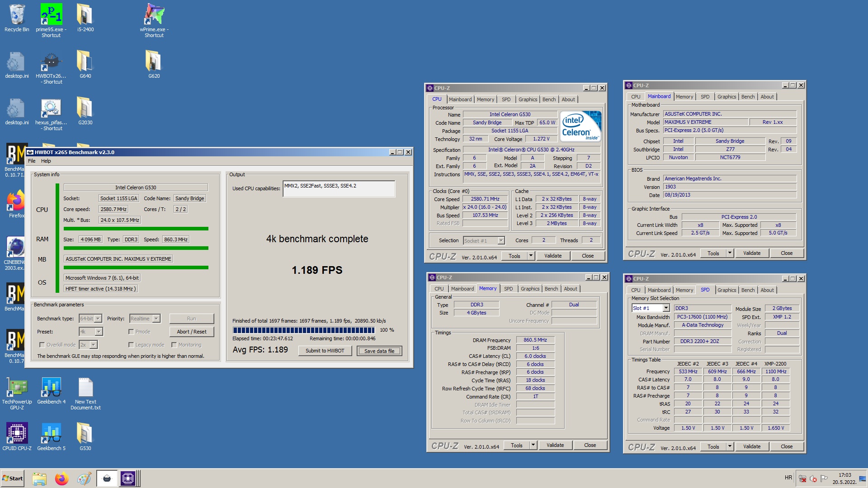Click the Start button
This screenshot has height=488, width=868.
pos(13,479)
